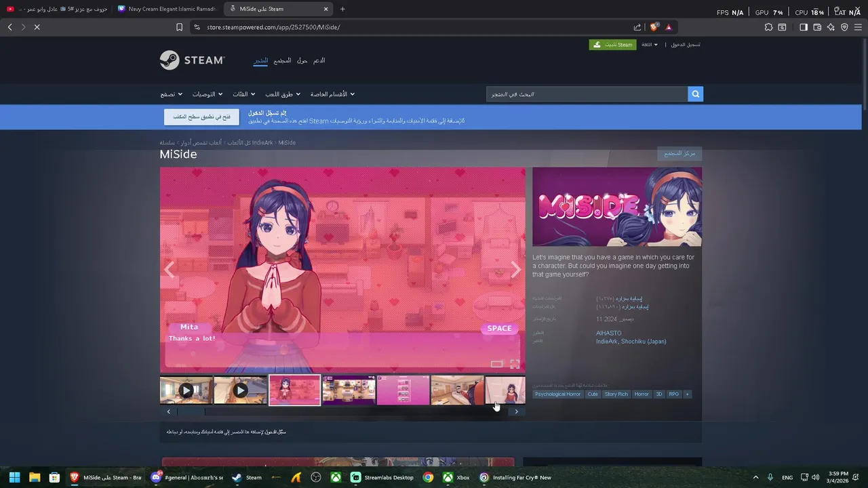868x488 pixels.
Task: Switch to the YouTube browser tab
Action: coord(56,9)
